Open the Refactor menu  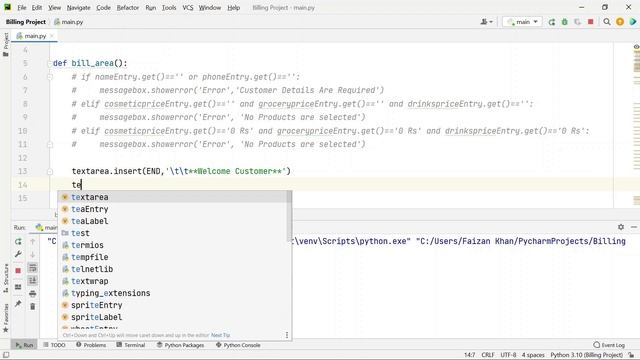click(x=128, y=8)
